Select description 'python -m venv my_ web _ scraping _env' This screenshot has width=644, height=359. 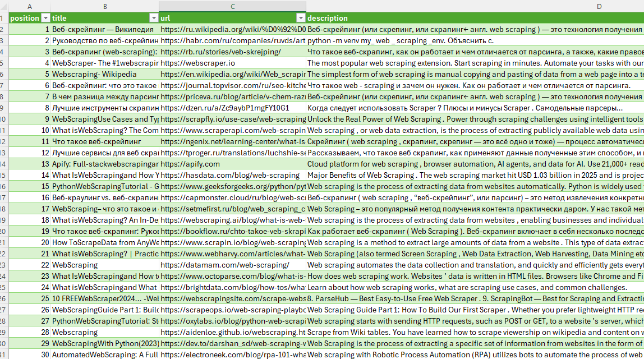tap(475, 40)
